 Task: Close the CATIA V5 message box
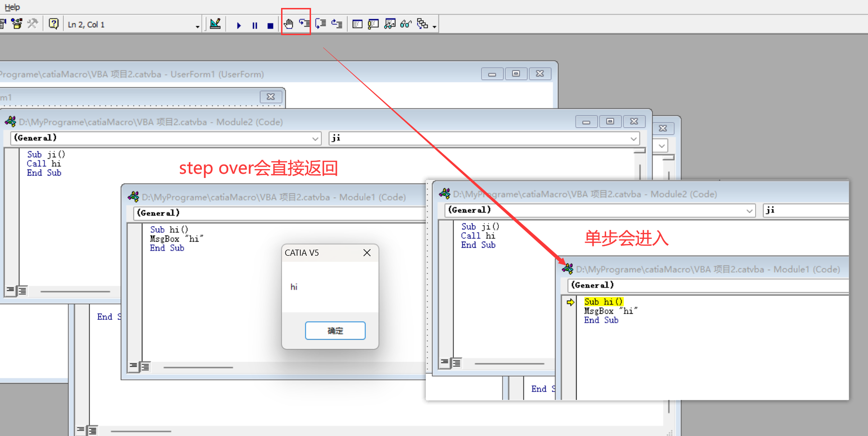(x=367, y=253)
